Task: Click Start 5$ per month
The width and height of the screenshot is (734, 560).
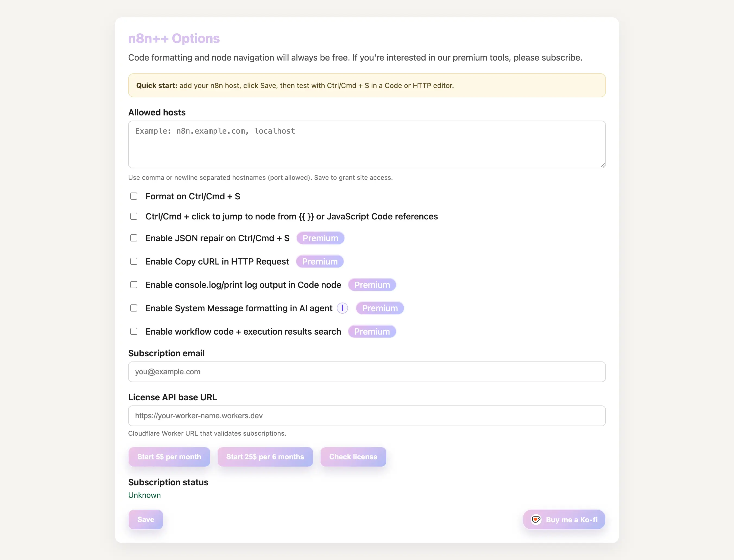Action: 169,457
